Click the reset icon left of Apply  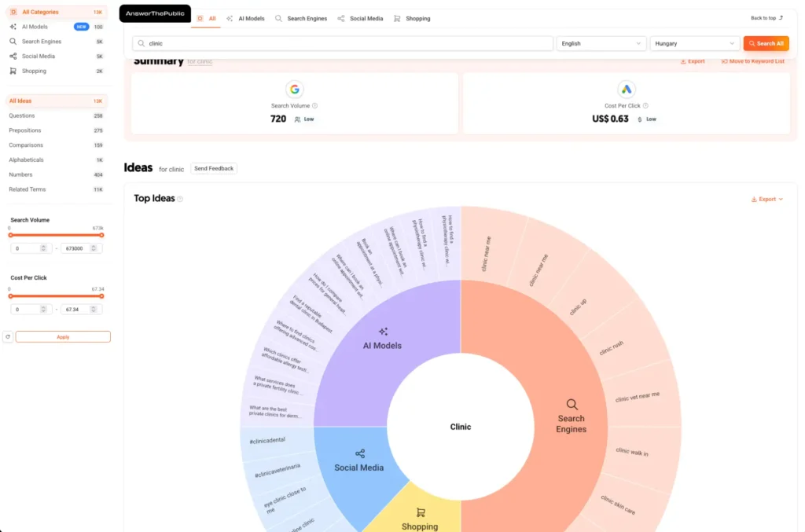pos(8,336)
